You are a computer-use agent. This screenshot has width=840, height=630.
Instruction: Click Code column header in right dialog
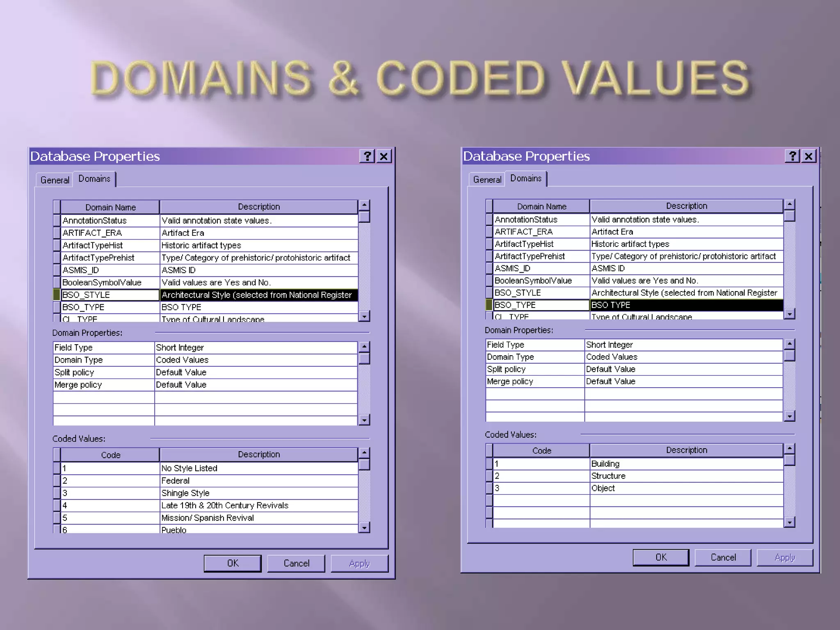pyautogui.click(x=541, y=450)
